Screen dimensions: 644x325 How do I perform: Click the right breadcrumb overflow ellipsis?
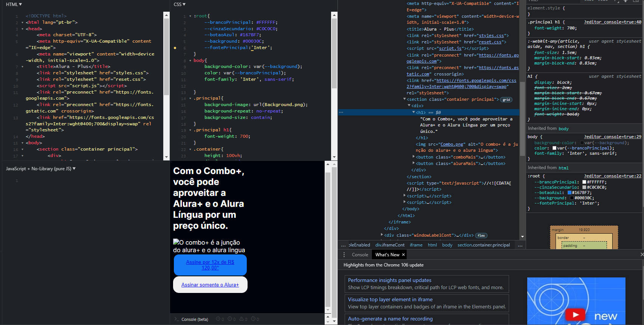520,245
